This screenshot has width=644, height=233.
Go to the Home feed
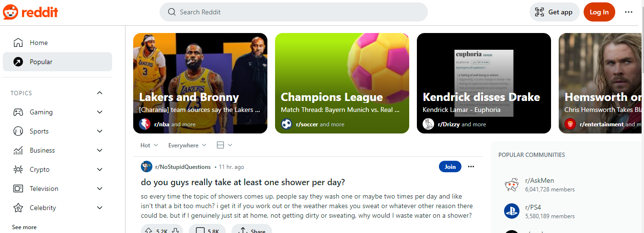tap(38, 43)
